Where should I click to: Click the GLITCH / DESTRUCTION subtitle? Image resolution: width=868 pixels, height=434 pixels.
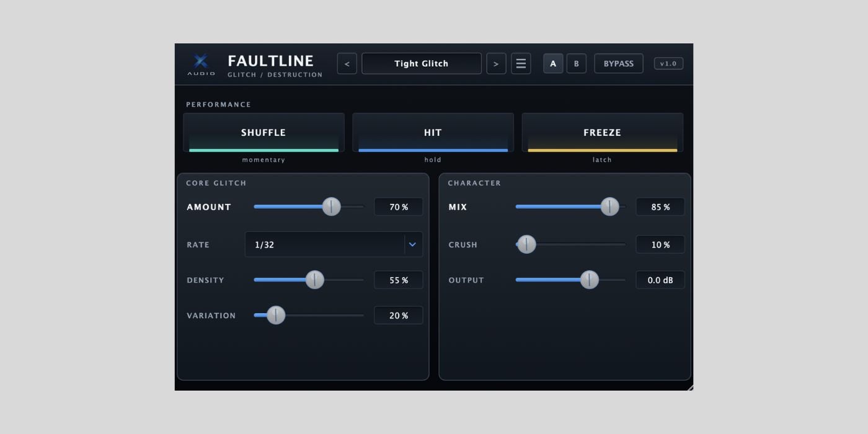(275, 75)
